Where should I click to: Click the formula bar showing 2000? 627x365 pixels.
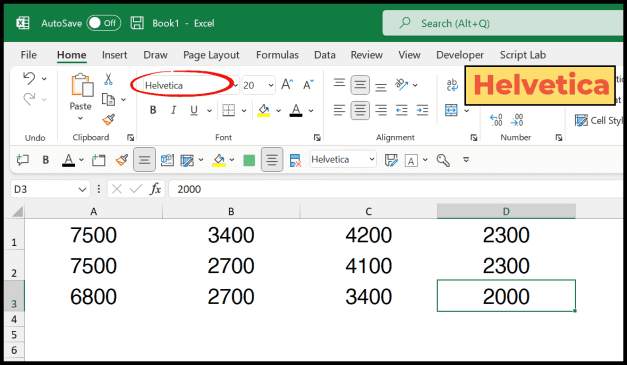pos(396,189)
